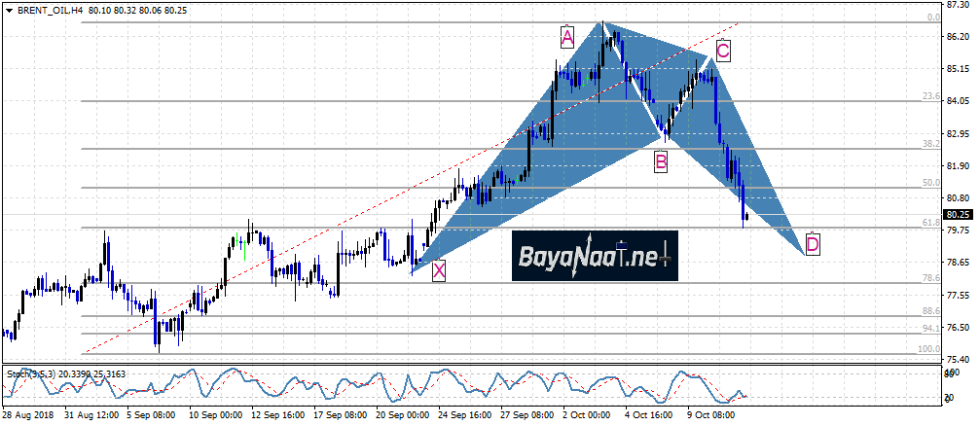Click the current price tag 80.25

[957, 215]
